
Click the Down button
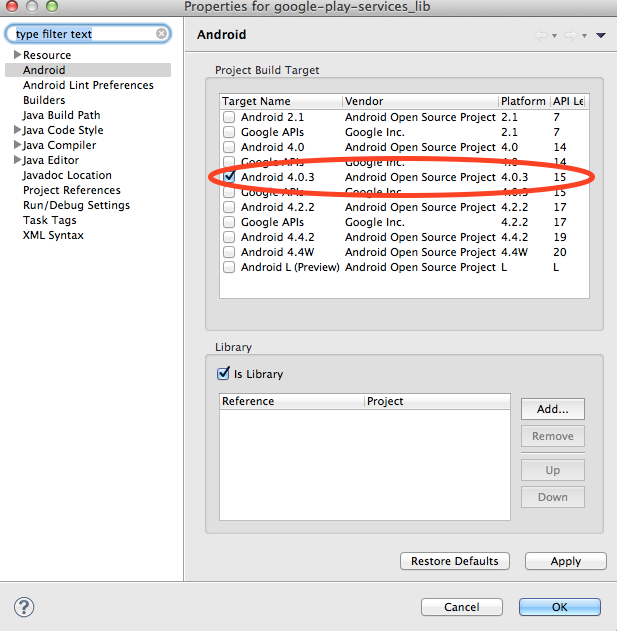553,497
